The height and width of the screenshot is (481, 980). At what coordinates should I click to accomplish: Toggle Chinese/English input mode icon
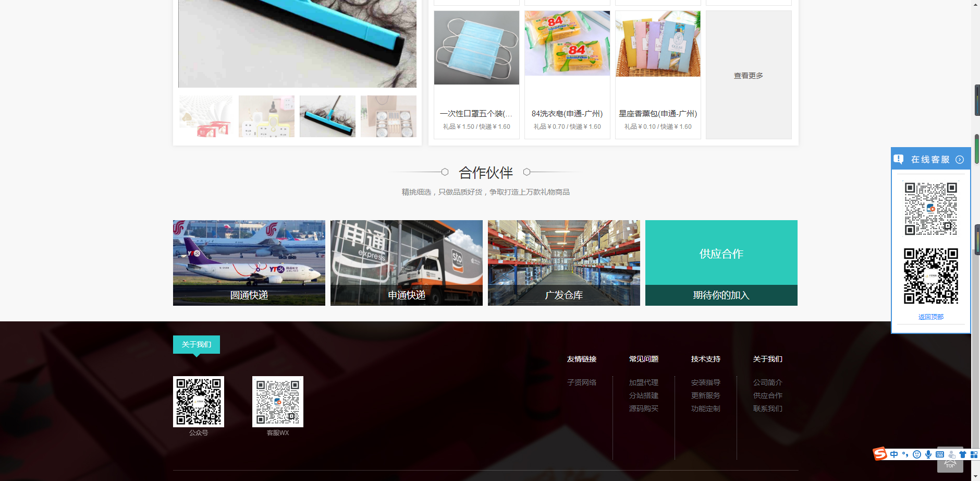(894, 454)
